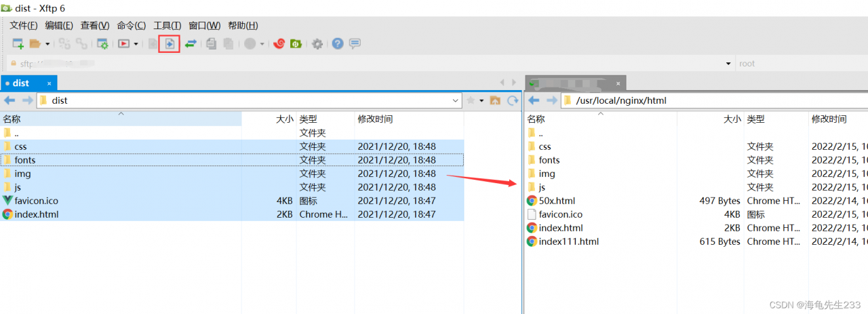Viewport: 868px width, 314px height.
Task: Open the 查看(V) menu
Action: point(95,26)
